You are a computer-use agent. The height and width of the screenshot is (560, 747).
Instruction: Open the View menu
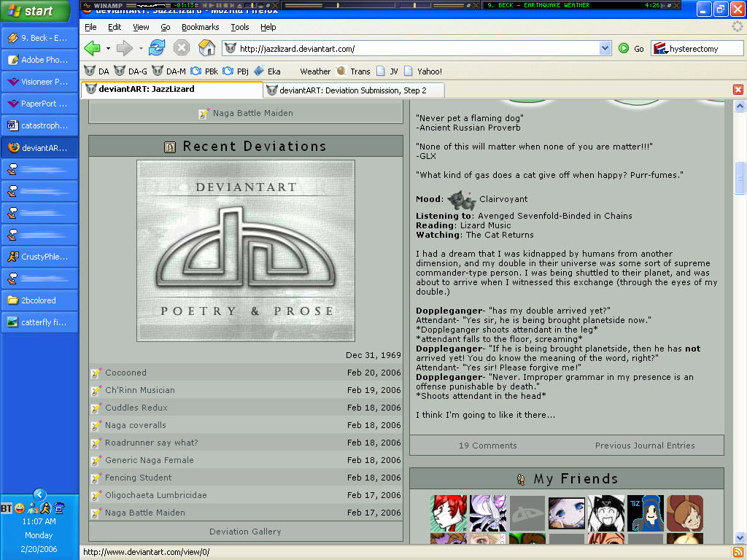pyautogui.click(x=141, y=27)
